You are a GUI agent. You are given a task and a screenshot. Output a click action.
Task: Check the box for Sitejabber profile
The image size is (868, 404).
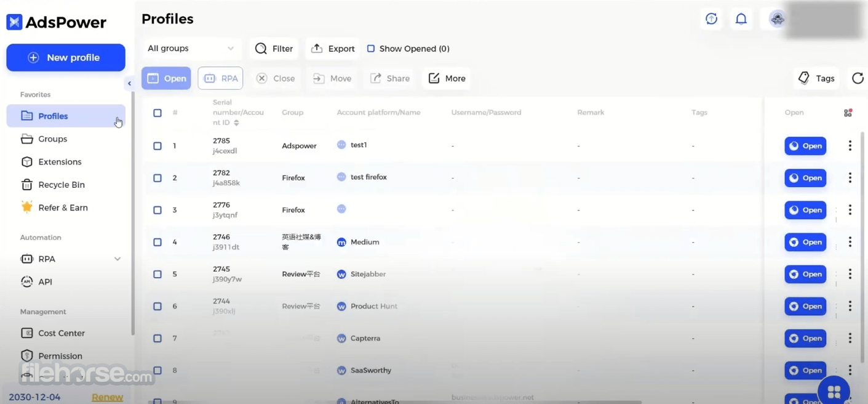[x=157, y=274]
